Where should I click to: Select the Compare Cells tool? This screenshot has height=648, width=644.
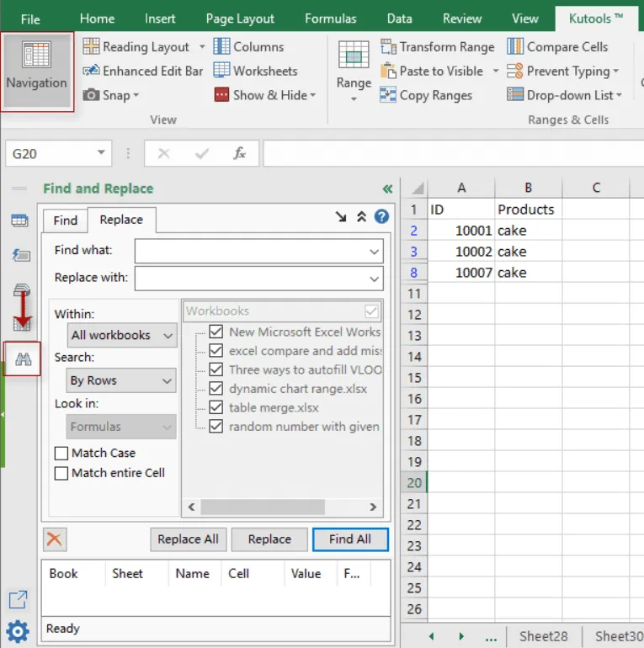(x=557, y=46)
